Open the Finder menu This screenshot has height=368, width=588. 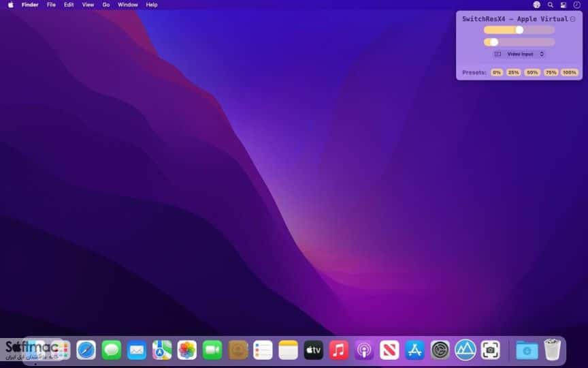(30, 5)
